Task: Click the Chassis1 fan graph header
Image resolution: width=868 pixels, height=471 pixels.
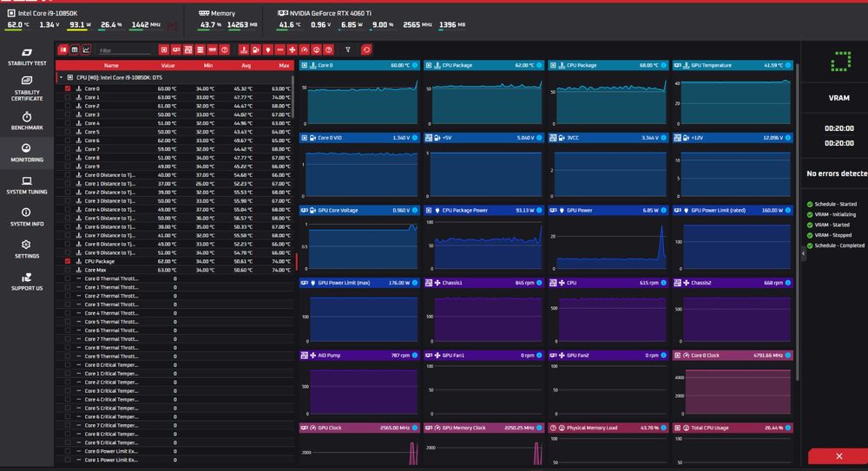Action: [483, 283]
